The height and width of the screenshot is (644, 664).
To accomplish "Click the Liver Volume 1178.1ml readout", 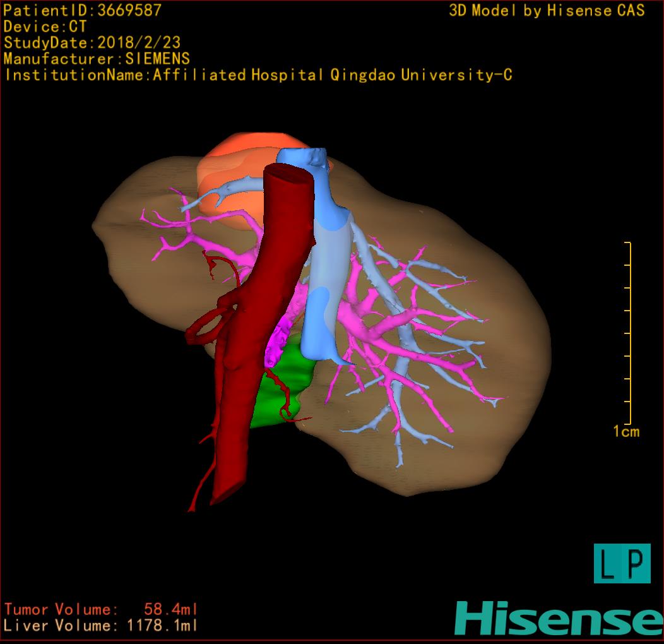I will 101,626.
